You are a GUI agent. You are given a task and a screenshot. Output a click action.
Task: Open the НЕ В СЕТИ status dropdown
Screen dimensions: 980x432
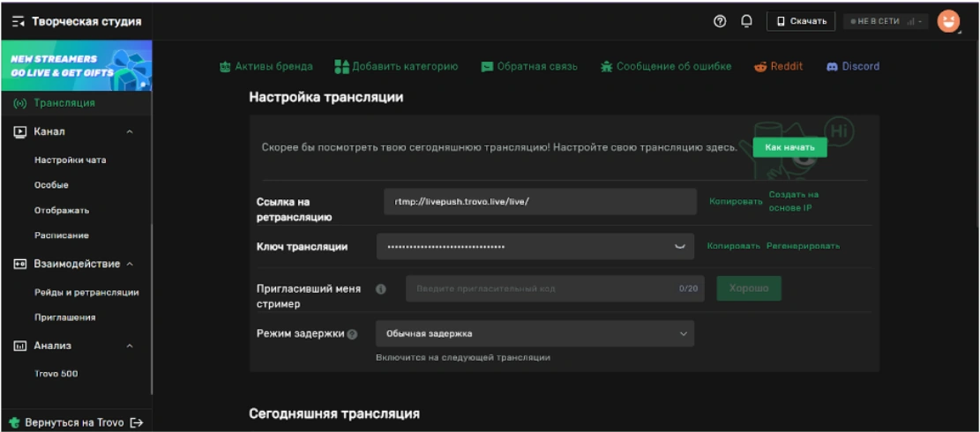pyautogui.click(x=886, y=21)
